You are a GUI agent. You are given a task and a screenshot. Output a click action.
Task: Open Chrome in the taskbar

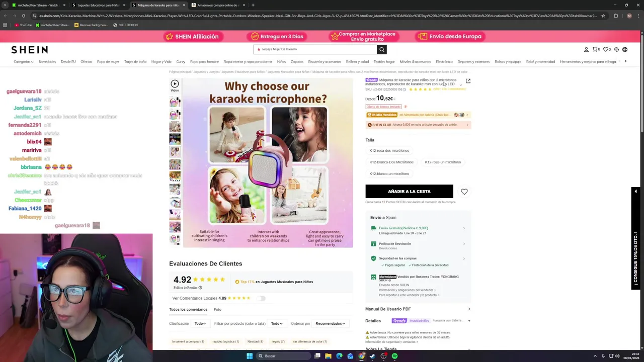[361, 356]
